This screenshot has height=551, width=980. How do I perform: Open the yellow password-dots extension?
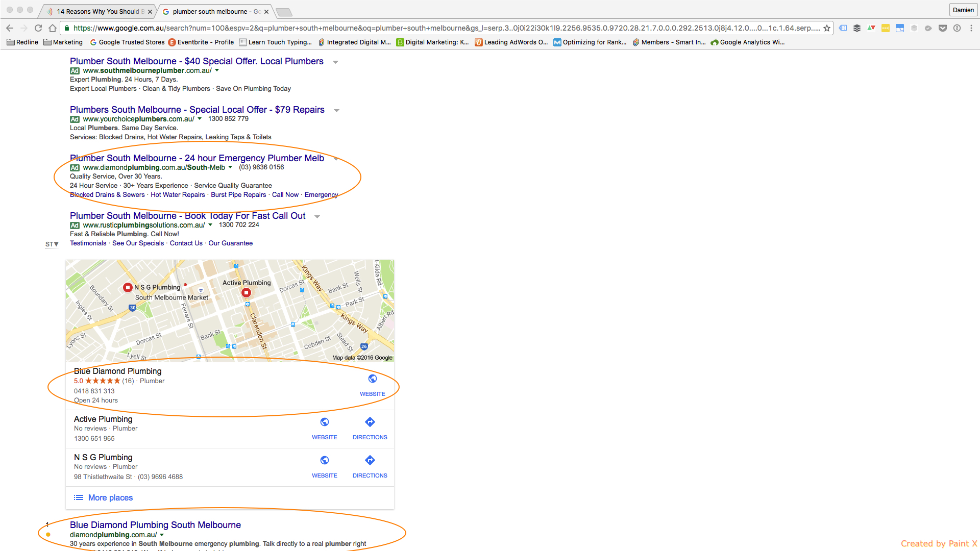(x=886, y=28)
